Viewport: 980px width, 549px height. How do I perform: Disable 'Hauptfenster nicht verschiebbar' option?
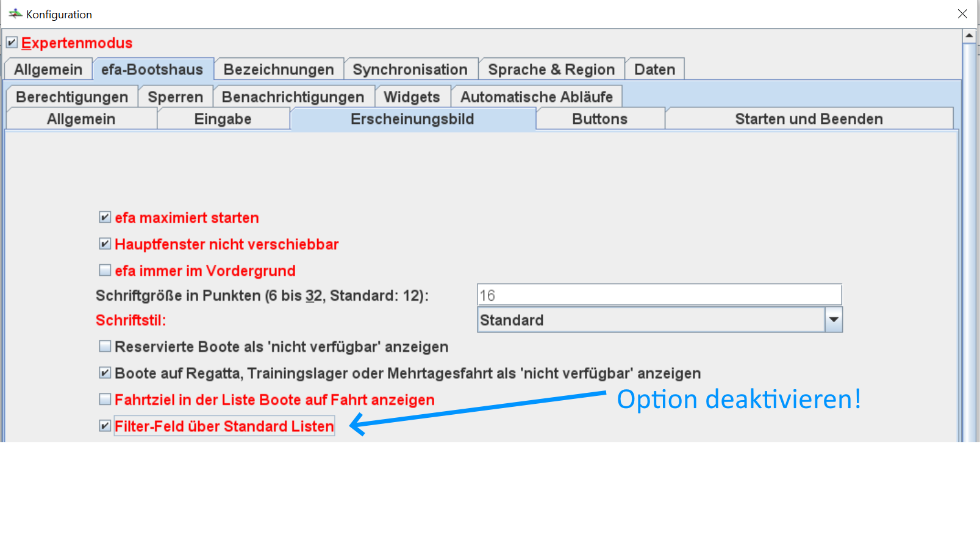pos(105,244)
